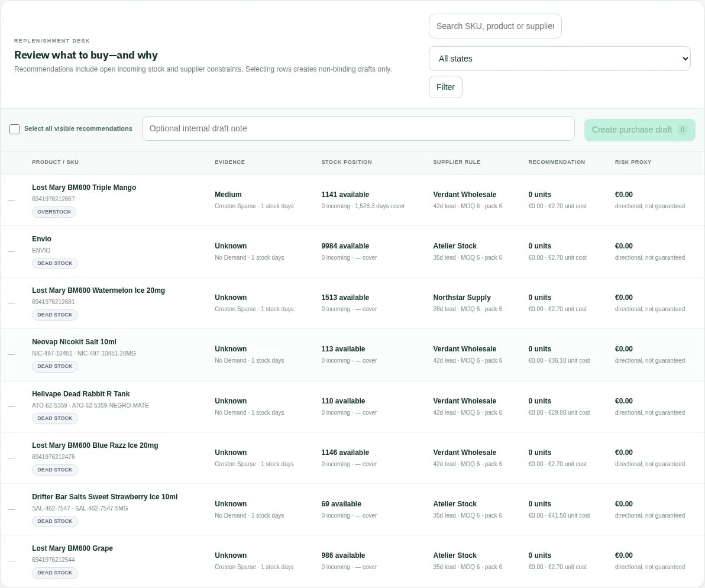705x588 pixels.
Task: Click the Filter button
Action: tap(445, 87)
